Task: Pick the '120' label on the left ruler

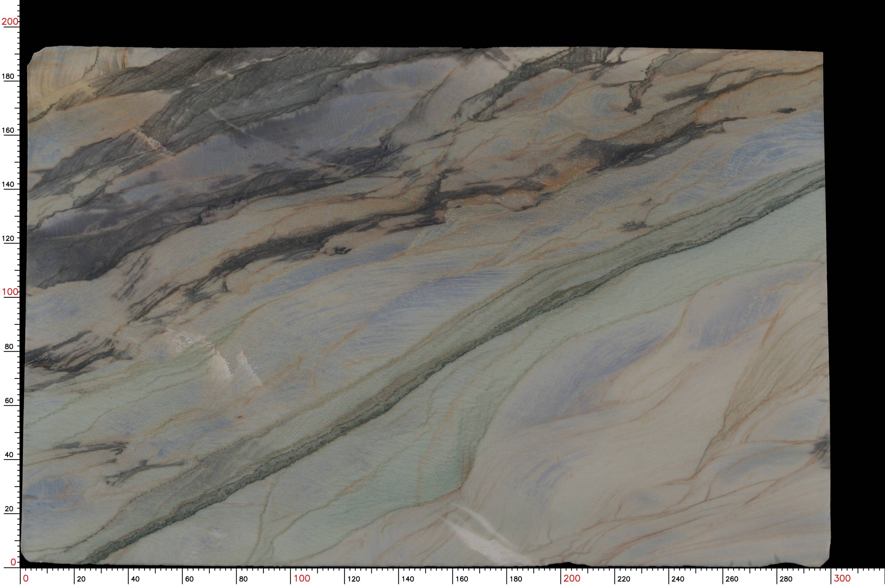Action: [x=8, y=238]
